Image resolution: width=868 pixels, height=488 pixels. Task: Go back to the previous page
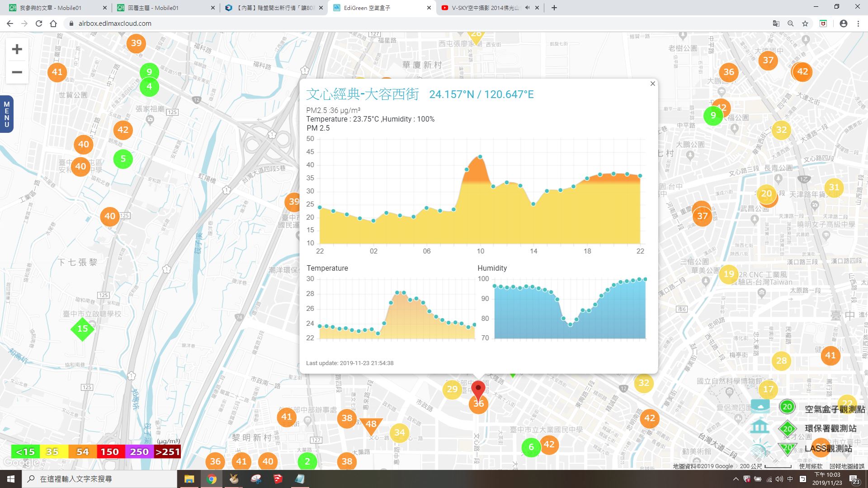pos(10,23)
